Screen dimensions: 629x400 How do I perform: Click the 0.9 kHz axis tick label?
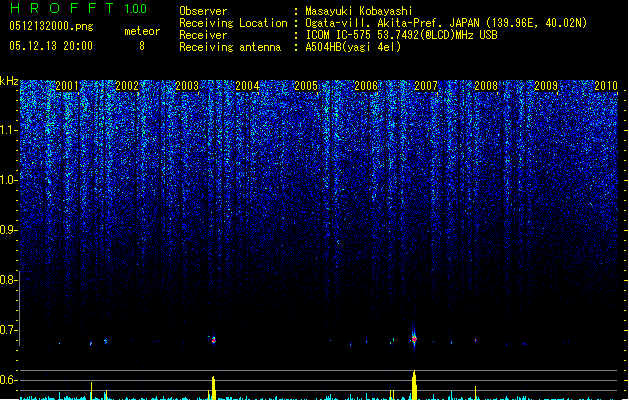(x=8, y=230)
